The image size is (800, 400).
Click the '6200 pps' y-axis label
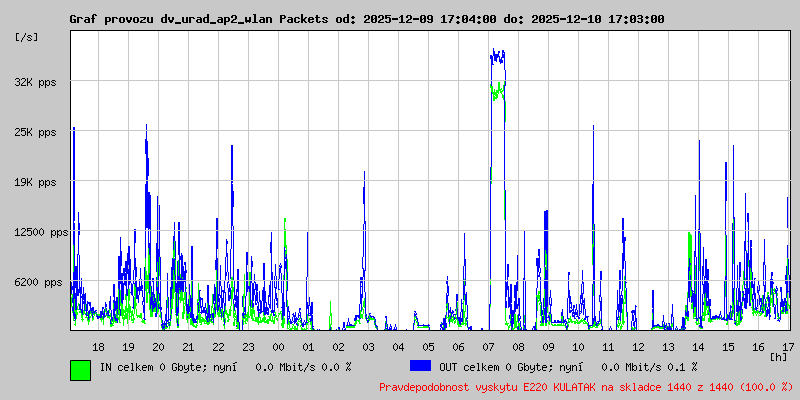[x=38, y=282]
